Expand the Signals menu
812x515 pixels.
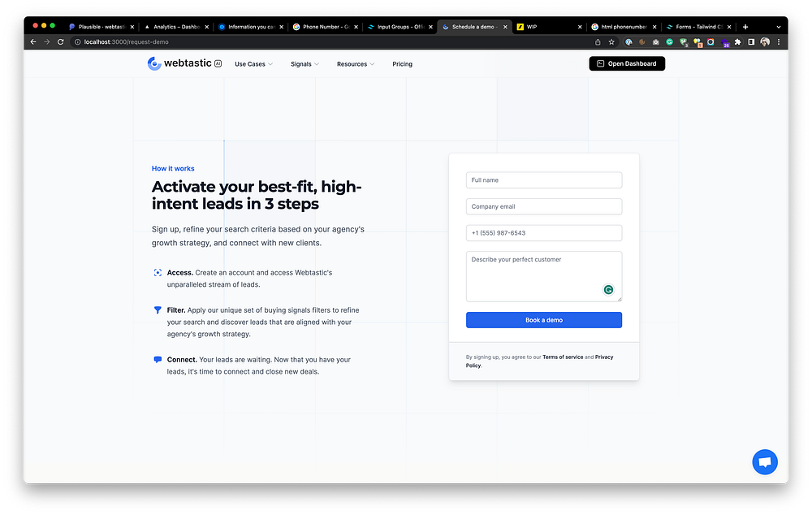[x=304, y=64]
